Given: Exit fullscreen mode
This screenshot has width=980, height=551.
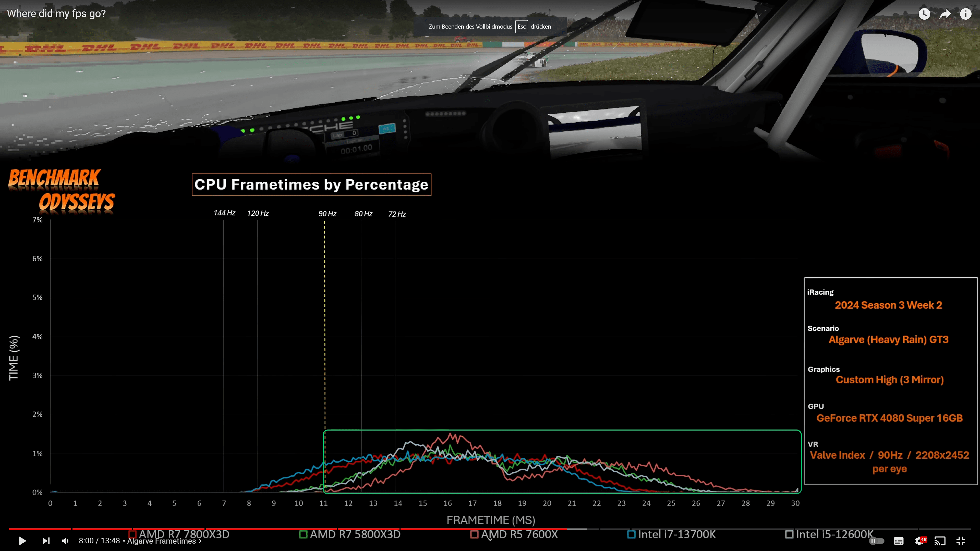Looking at the screenshot, I should (961, 541).
